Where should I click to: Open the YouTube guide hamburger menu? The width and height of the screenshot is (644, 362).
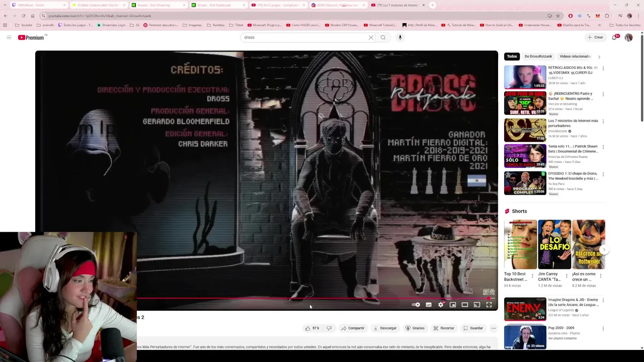(9, 37)
